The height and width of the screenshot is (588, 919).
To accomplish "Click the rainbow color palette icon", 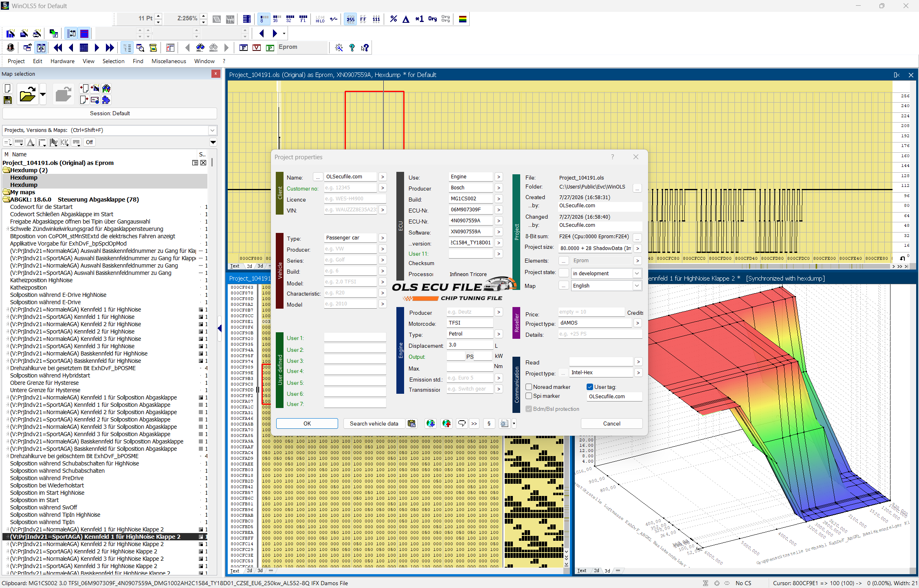I will pyautogui.click(x=462, y=19).
